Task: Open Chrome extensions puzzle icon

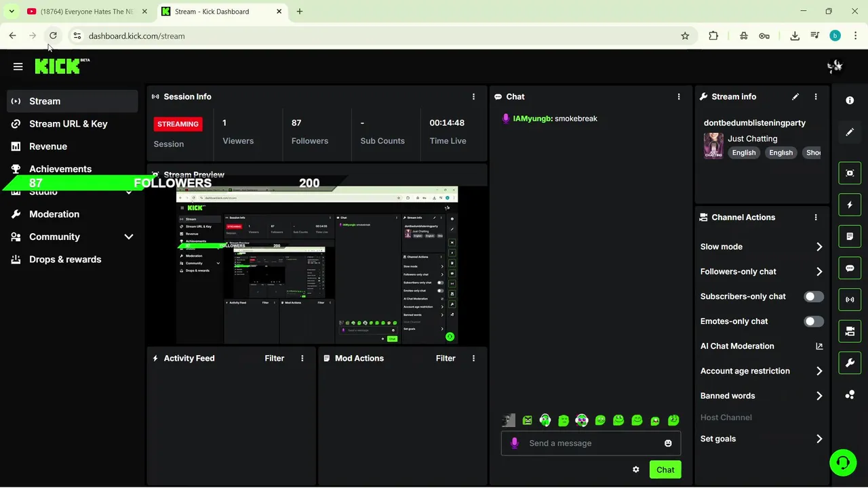Action: pos(713,36)
